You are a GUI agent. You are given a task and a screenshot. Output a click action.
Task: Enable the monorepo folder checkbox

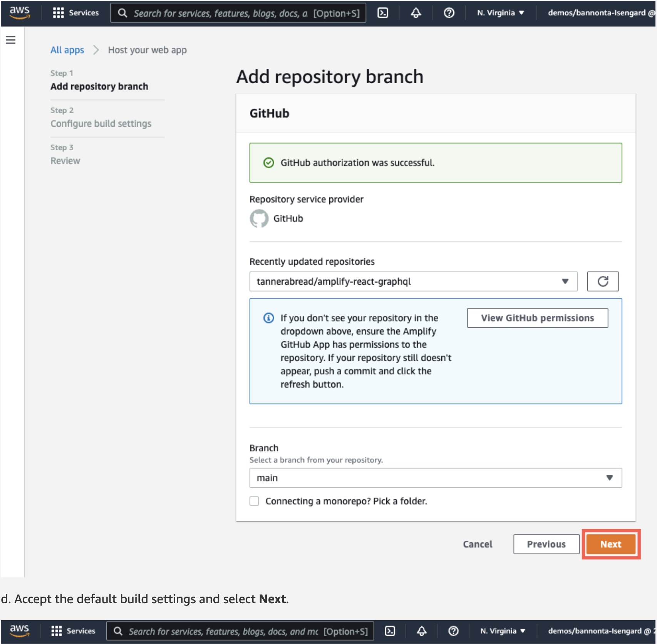coord(254,501)
